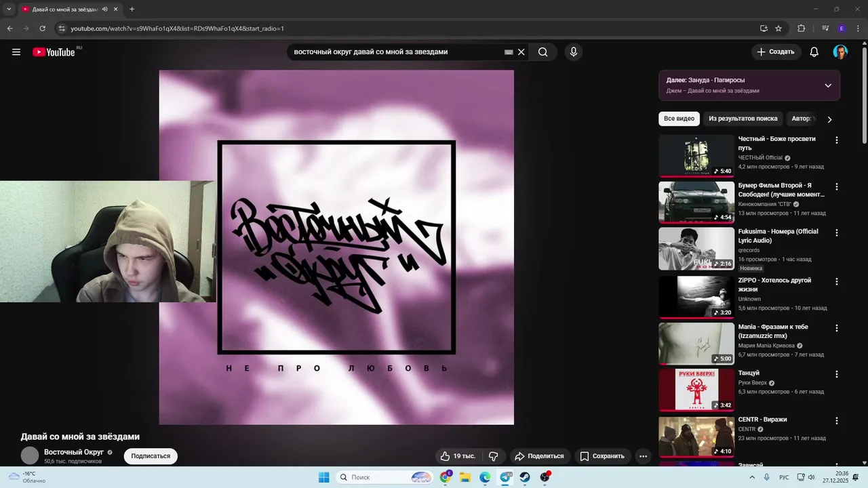Switch to the Давай со мной за звёздами tab
Image resolution: width=868 pixels, height=488 pixels.
pyautogui.click(x=64, y=9)
